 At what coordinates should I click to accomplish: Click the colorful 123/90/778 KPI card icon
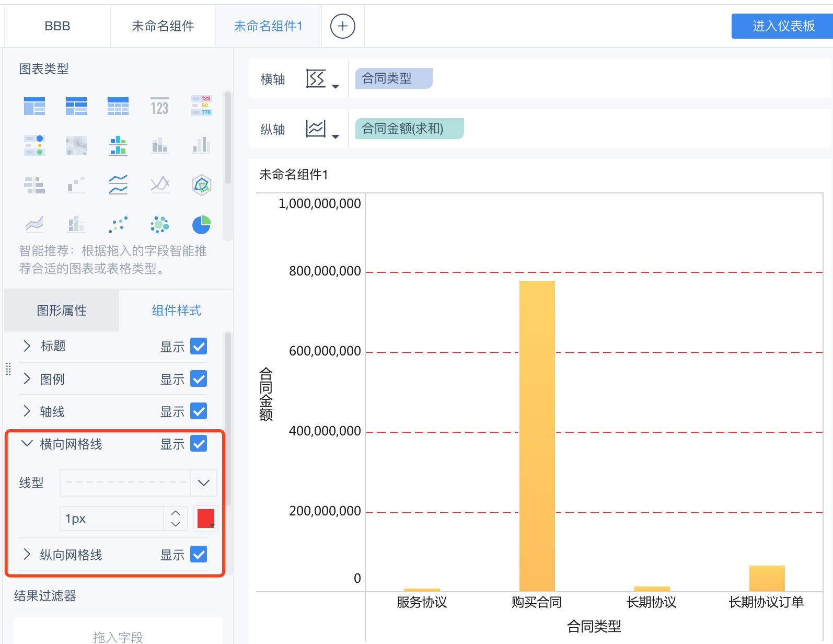(x=201, y=106)
